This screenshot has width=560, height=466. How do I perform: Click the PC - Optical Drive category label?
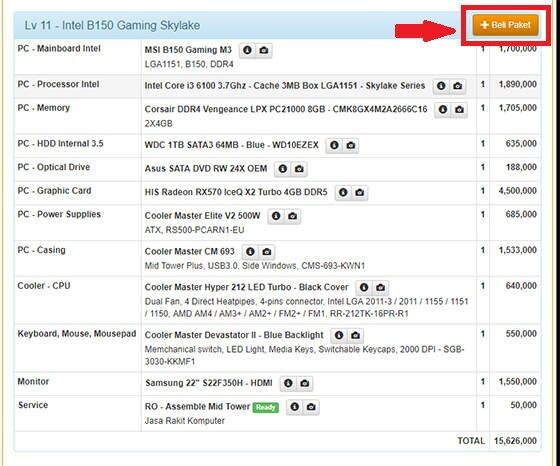pos(54,167)
